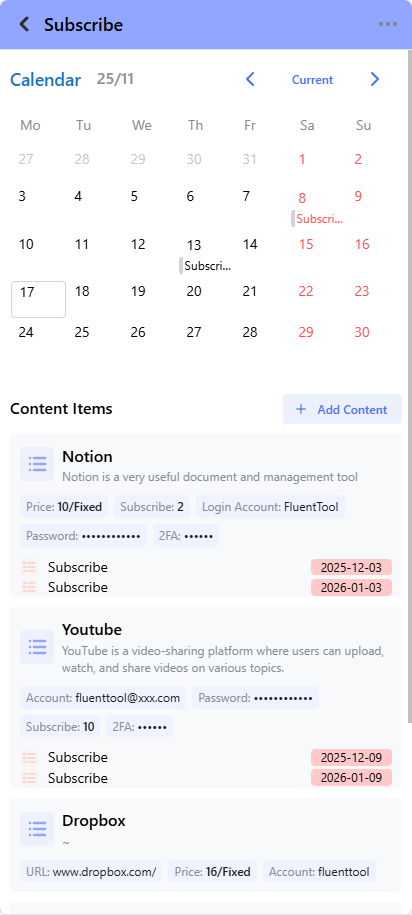Open the Notion item title
Viewport: 412px width, 915px height.
tap(88, 456)
